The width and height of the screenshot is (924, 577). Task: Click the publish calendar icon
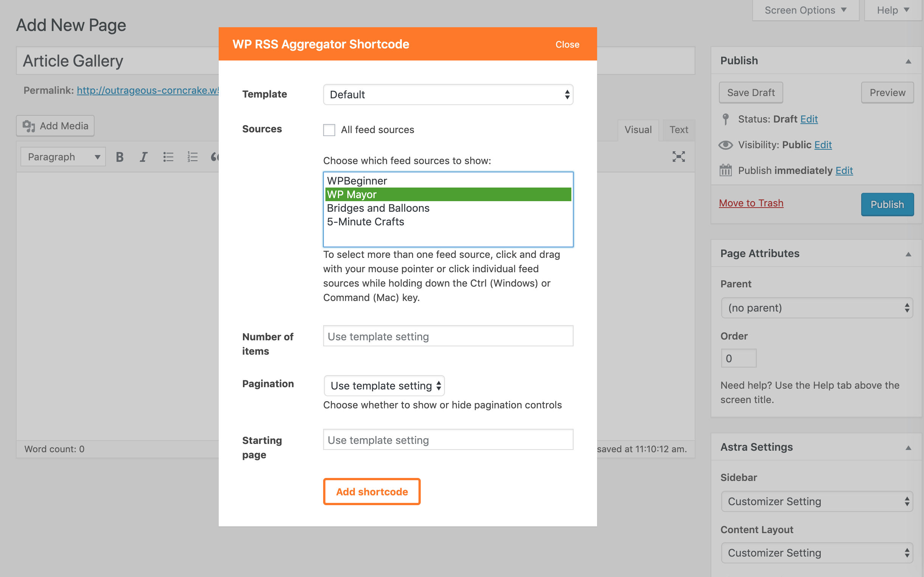[726, 170]
